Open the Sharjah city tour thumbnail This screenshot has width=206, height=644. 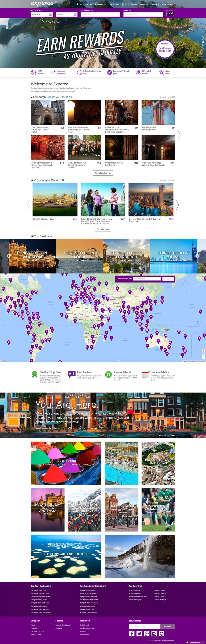[x=55, y=200]
